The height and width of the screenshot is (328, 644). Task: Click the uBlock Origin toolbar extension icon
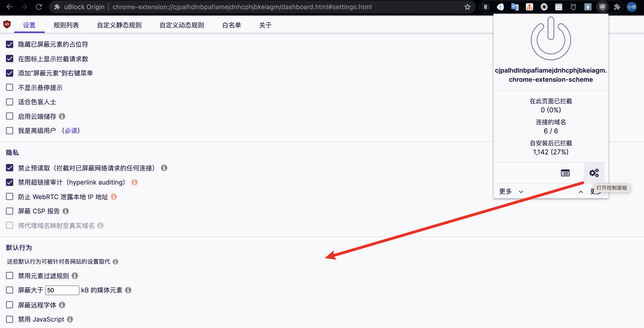tap(602, 7)
